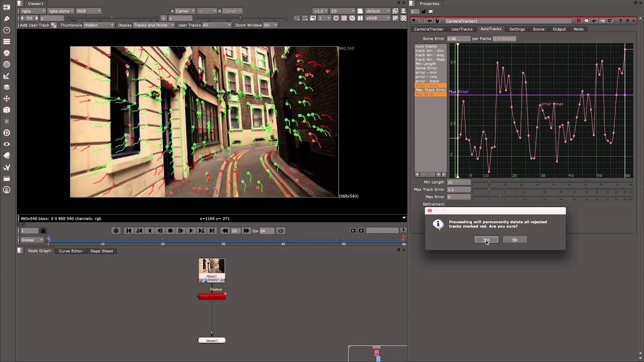Open the Global frame range dropdown
The height and width of the screenshot is (362, 644).
tap(32, 240)
